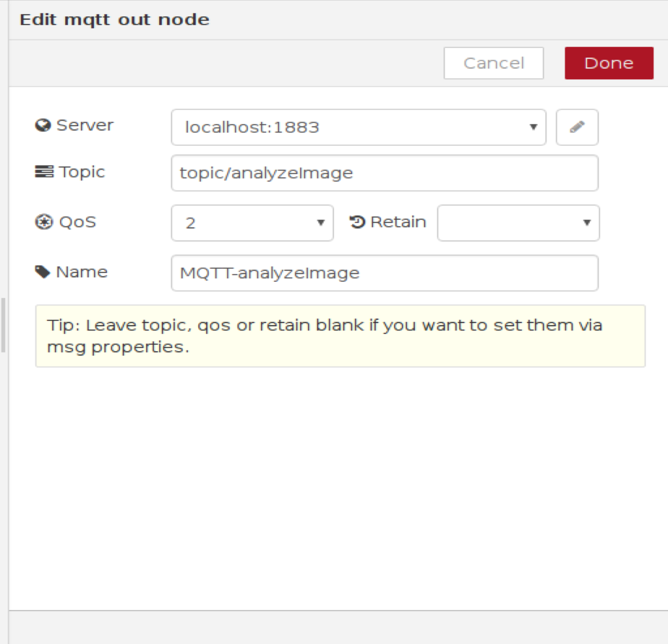The width and height of the screenshot is (668, 644).
Task: Click the red Done button
Action: click(609, 63)
